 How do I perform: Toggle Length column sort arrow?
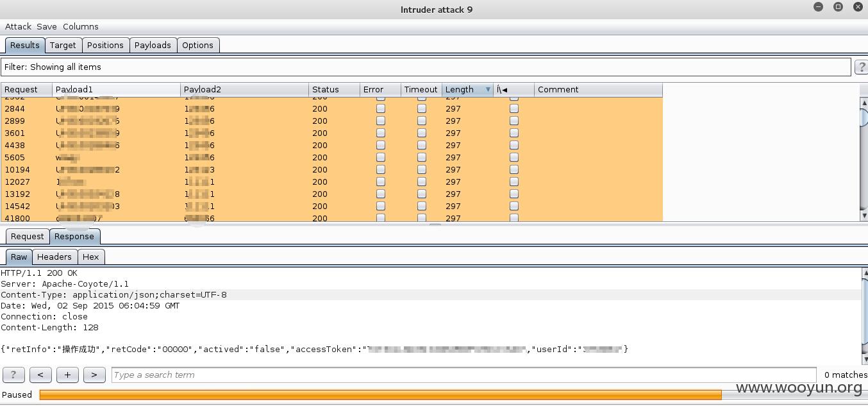[488, 89]
